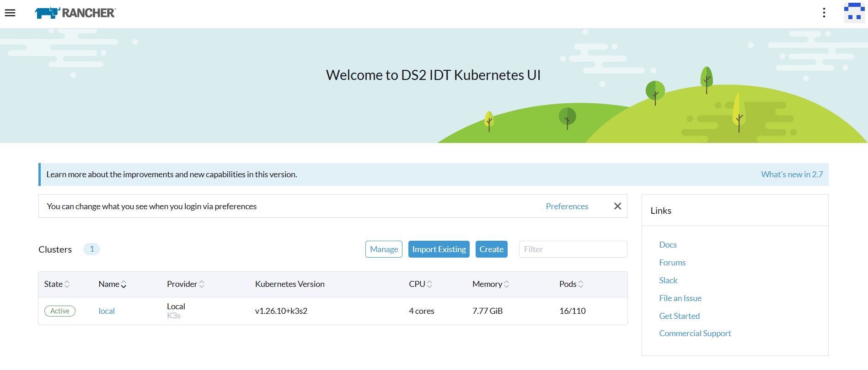This screenshot has width=868, height=370.
Task: Click the Rancher logo
Action: pos(75,13)
